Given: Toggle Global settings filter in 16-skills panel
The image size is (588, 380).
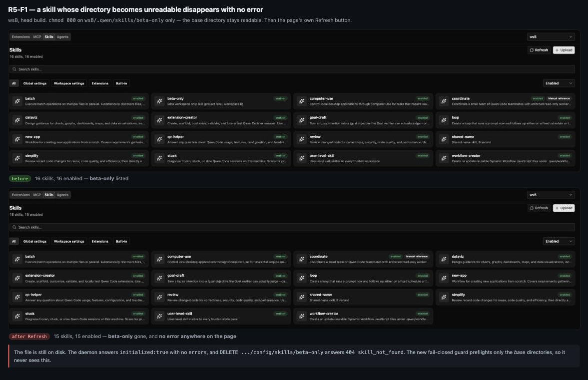Looking at the screenshot, I should pyautogui.click(x=35, y=83).
